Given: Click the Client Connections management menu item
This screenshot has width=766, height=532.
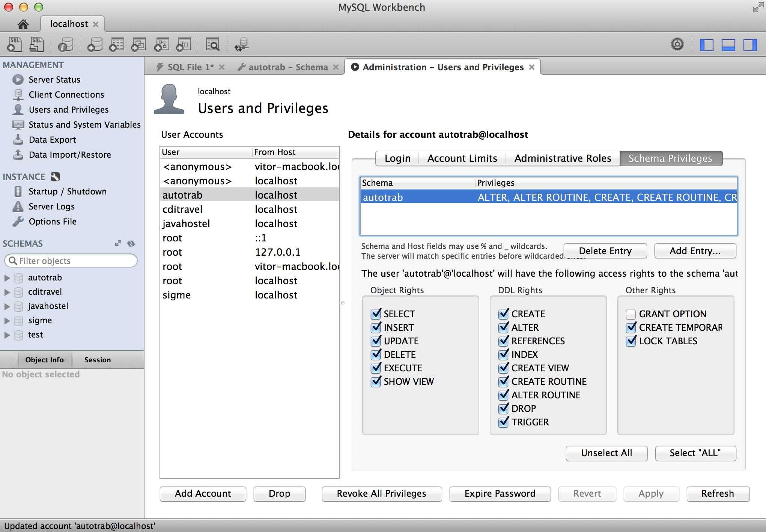Looking at the screenshot, I should pos(66,94).
